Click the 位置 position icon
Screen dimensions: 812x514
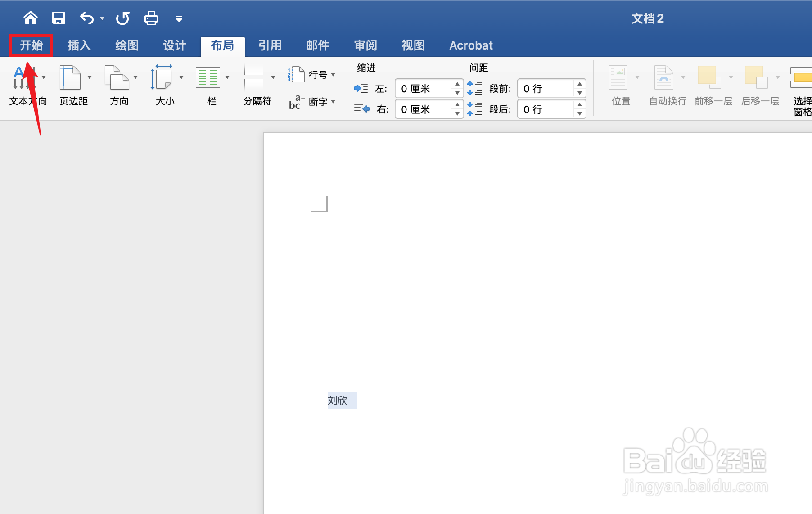618,77
